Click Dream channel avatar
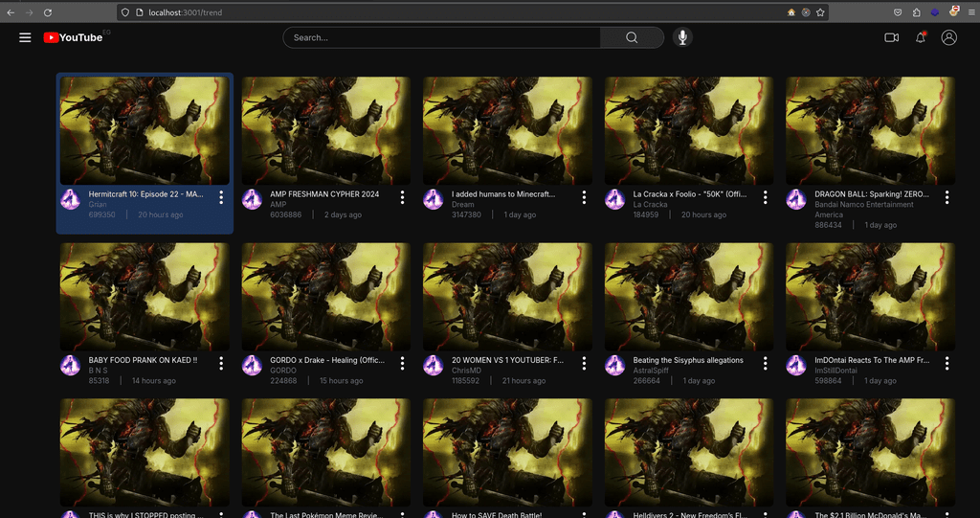 click(434, 199)
